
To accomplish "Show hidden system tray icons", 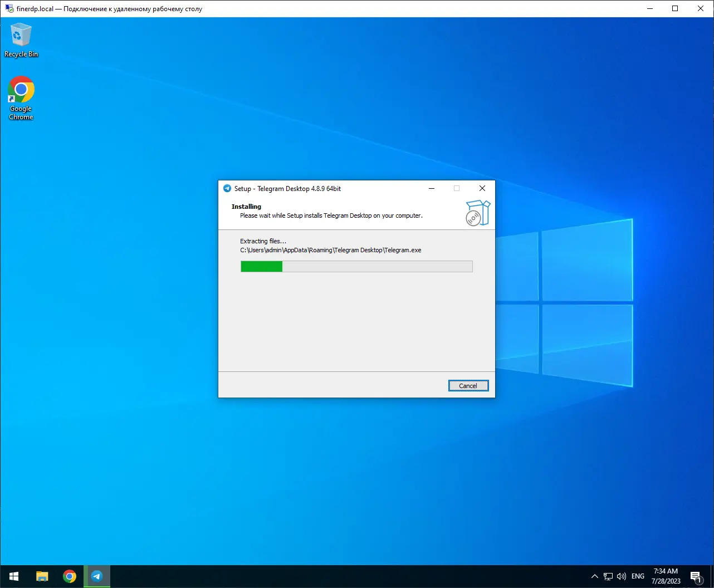I will [x=594, y=576].
